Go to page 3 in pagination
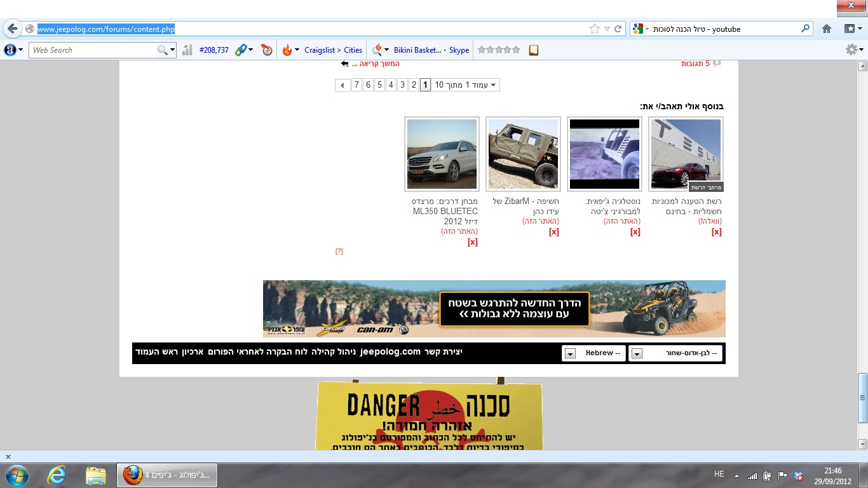Image resolution: width=868 pixels, height=488 pixels. [x=402, y=85]
